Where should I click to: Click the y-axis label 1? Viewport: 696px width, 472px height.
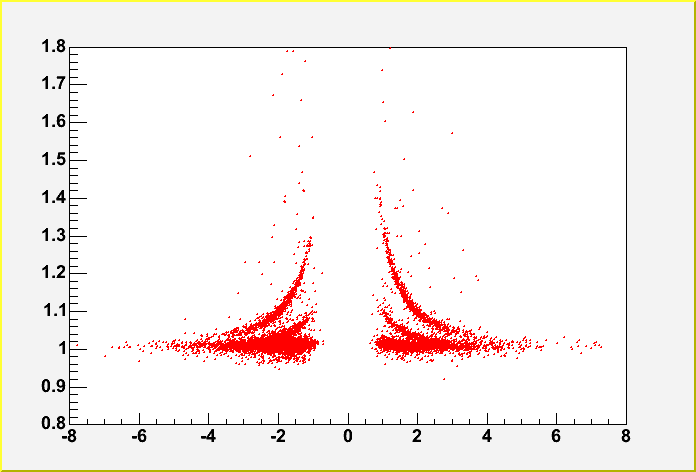point(61,349)
